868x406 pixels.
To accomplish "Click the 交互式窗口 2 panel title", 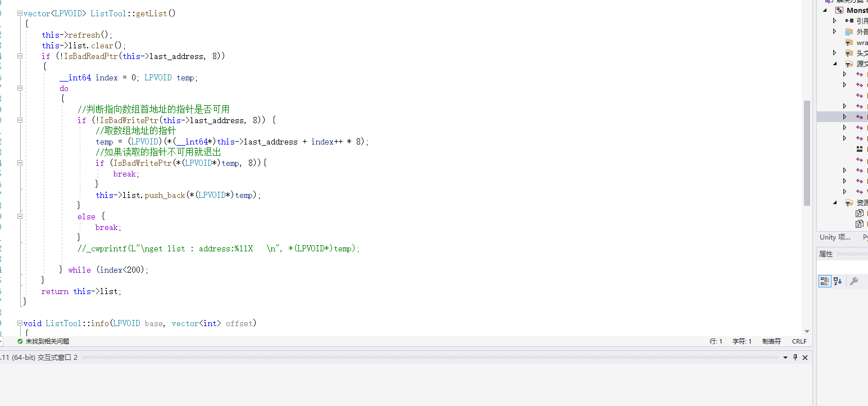I will tap(39, 357).
